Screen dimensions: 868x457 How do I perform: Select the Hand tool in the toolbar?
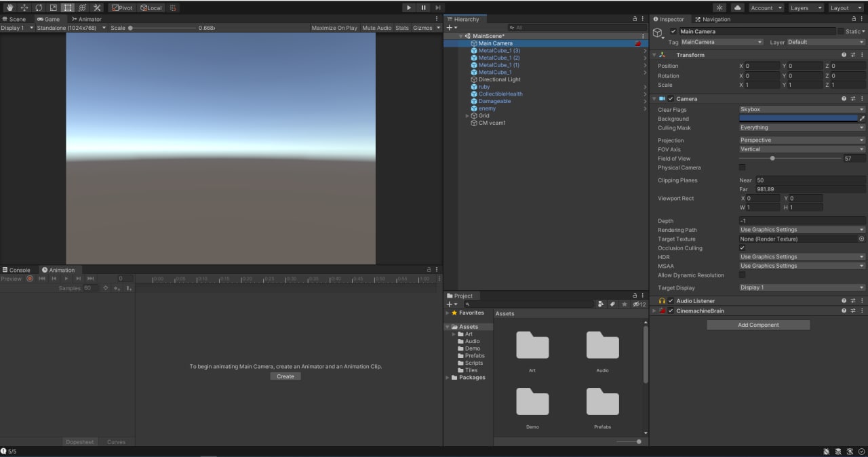pyautogui.click(x=9, y=7)
